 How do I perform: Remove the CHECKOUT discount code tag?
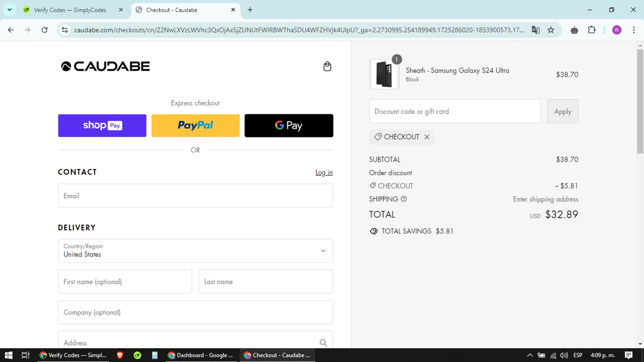(427, 137)
